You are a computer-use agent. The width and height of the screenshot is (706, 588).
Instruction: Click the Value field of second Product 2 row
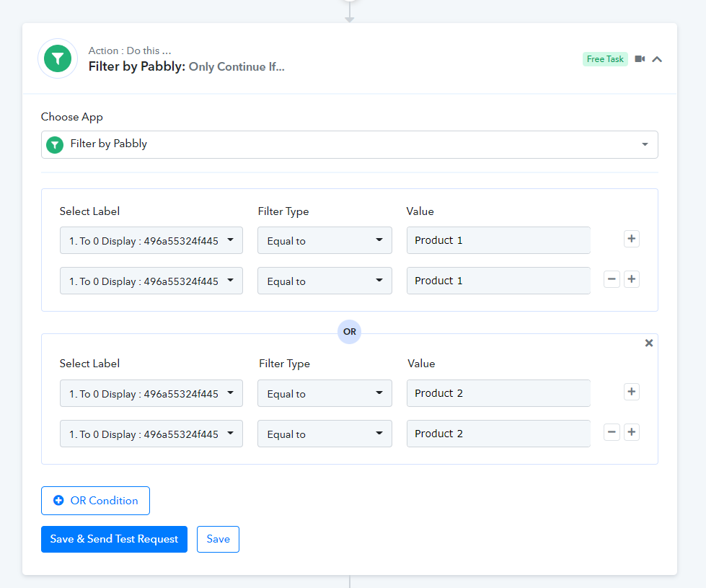pos(498,434)
